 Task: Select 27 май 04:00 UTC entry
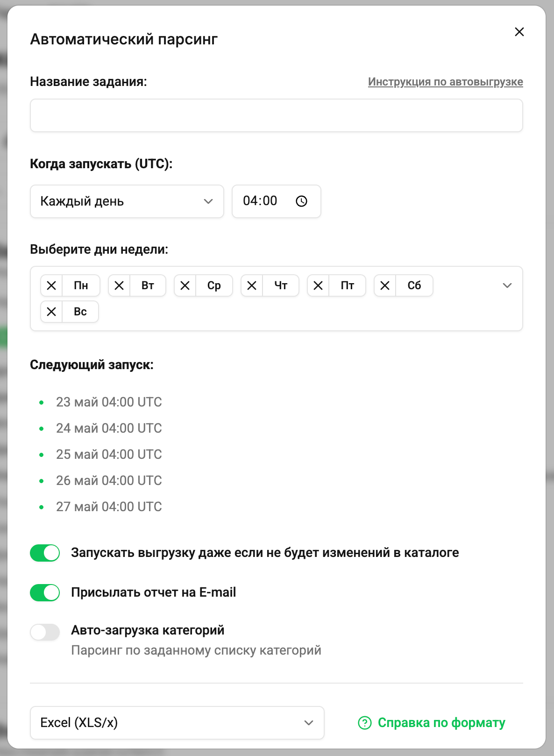pyautogui.click(x=109, y=507)
